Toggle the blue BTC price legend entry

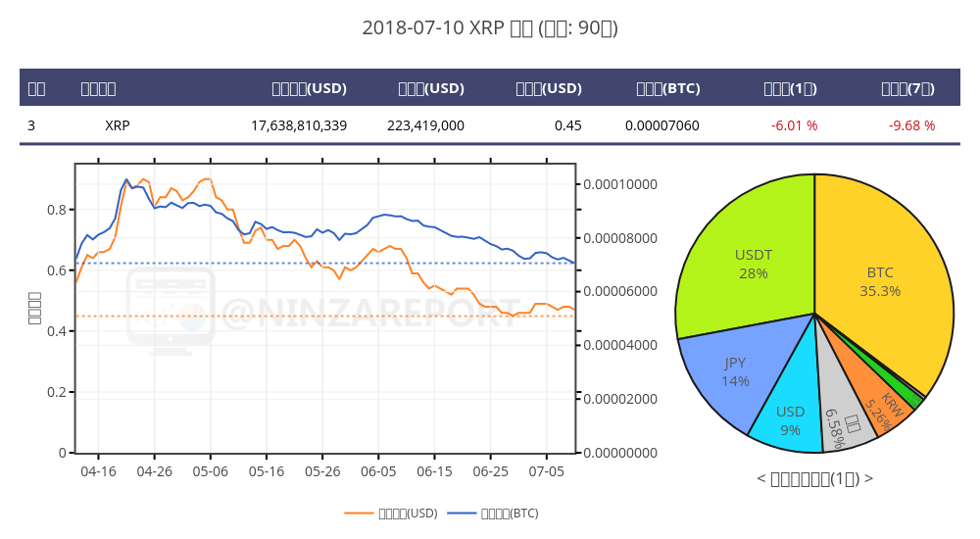coord(493,514)
